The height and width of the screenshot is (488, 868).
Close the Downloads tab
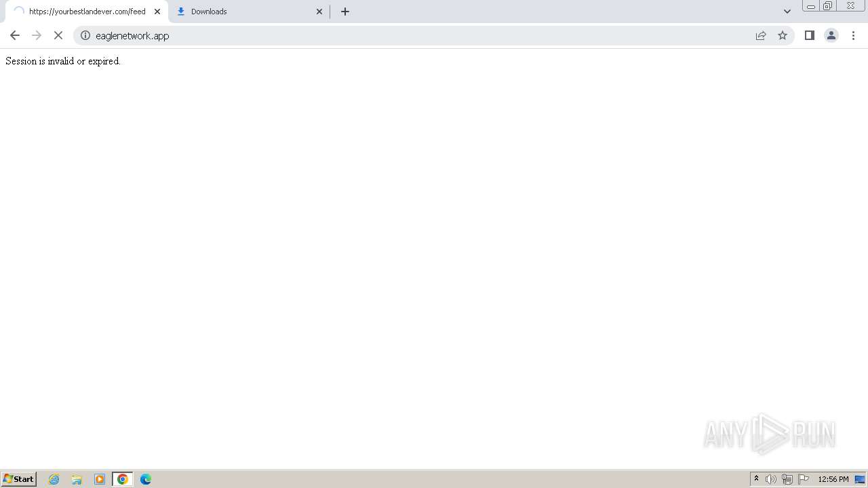click(319, 12)
